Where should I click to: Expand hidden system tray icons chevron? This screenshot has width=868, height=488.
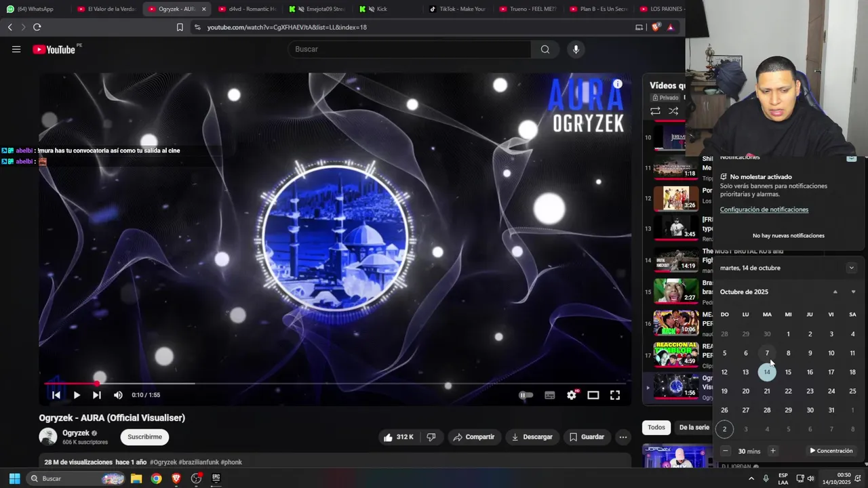click(x=751, y=479)
